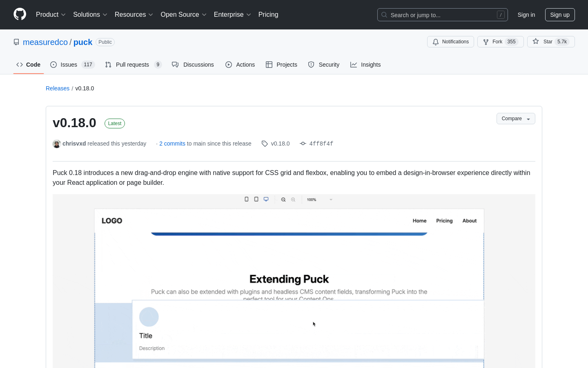Open the measuredco owner link
This screenshot has width=588, height=368.
[x=45, y=42]
